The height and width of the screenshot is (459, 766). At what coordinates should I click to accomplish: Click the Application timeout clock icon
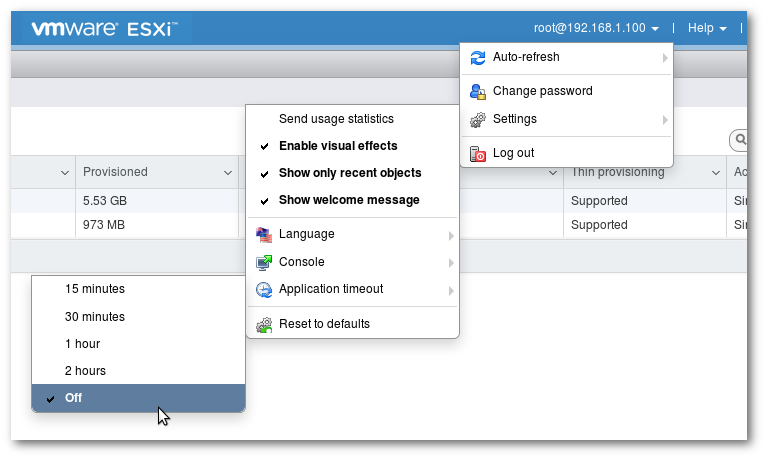[264, 290]
